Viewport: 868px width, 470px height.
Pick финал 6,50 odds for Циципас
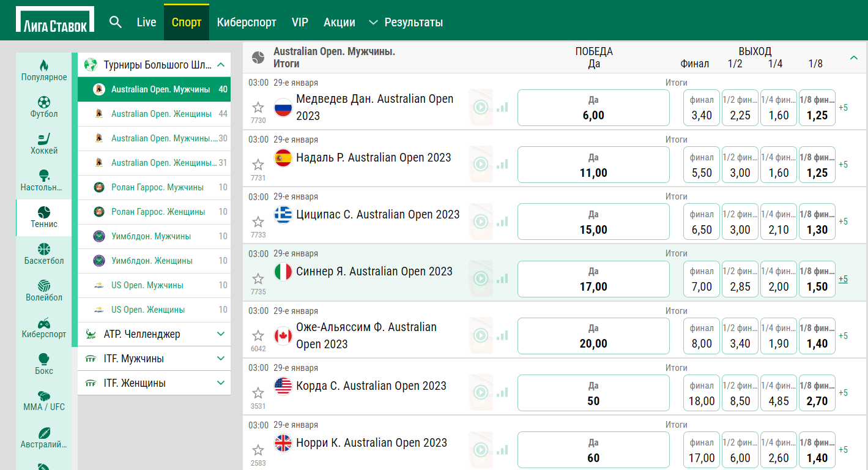click(702, 222)
